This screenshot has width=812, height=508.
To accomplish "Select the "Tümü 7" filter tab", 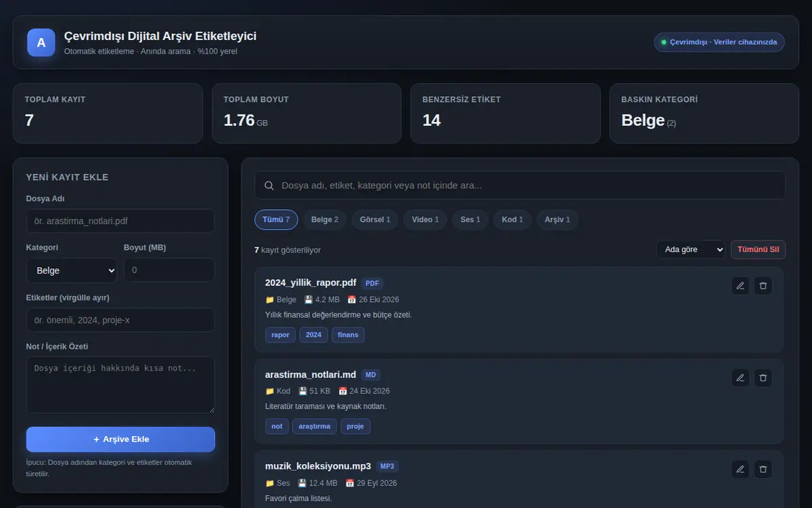I will (x=276, y=219).
